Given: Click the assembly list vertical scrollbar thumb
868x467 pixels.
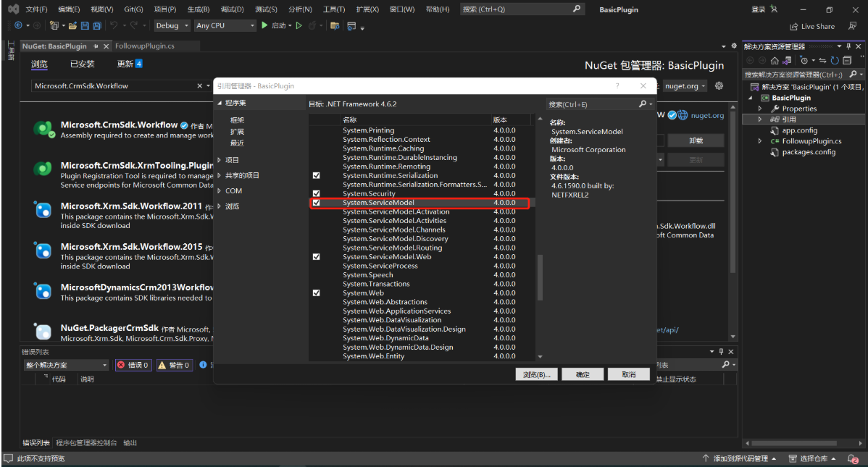Looking at the screenshot, I should (x=540, y=277).
